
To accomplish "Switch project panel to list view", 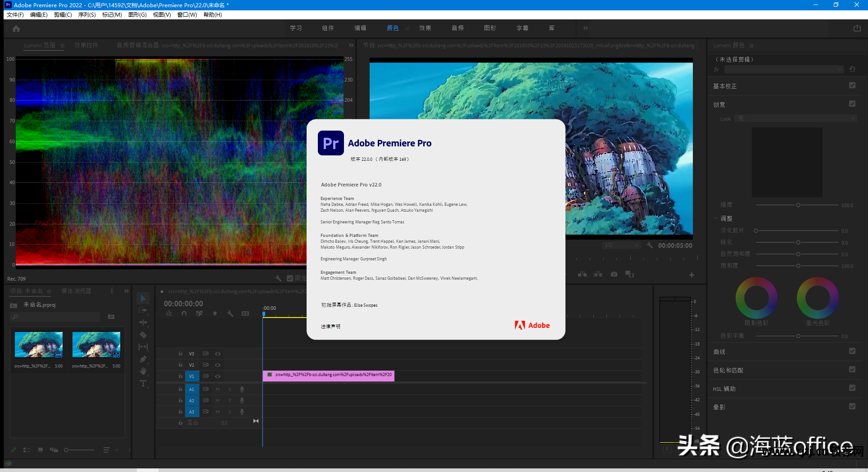I will point(27,450).
